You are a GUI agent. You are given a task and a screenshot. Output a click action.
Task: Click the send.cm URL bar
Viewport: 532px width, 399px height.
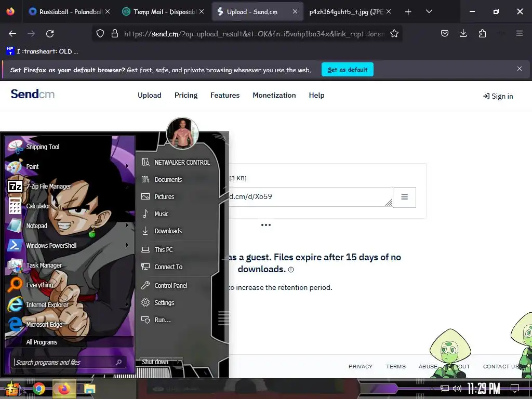click(x=255, y=34)
